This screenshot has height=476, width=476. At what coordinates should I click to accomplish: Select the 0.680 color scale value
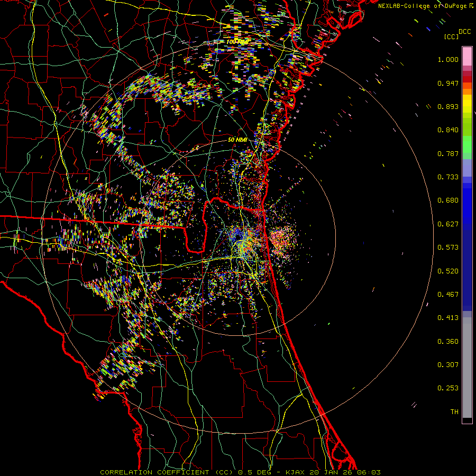point(448,200)
